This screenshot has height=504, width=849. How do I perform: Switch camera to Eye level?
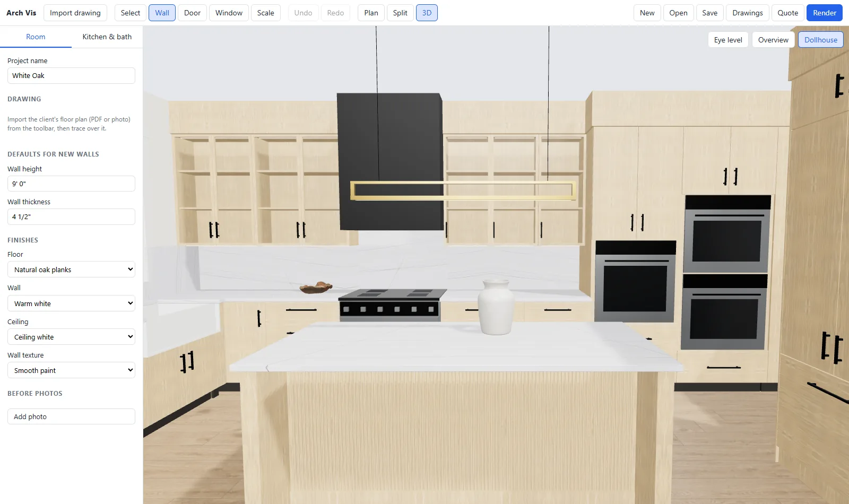tap(728, 40)
